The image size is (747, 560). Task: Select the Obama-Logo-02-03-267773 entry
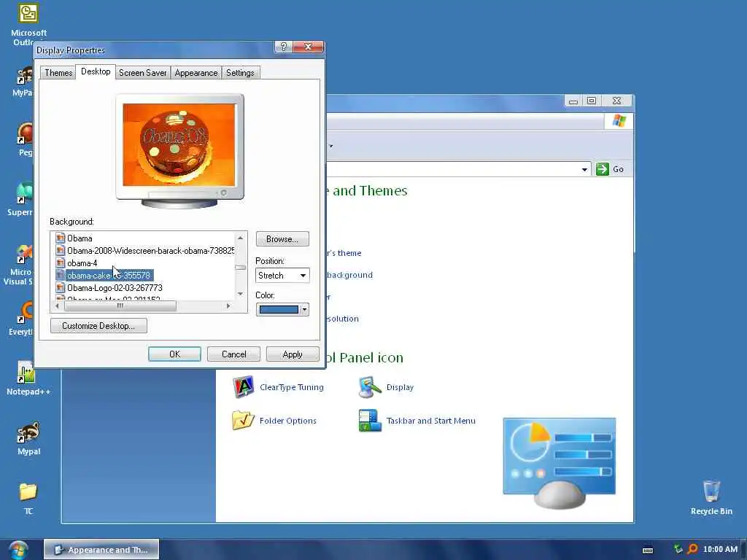pyautogui.click(x=109, y=287)
